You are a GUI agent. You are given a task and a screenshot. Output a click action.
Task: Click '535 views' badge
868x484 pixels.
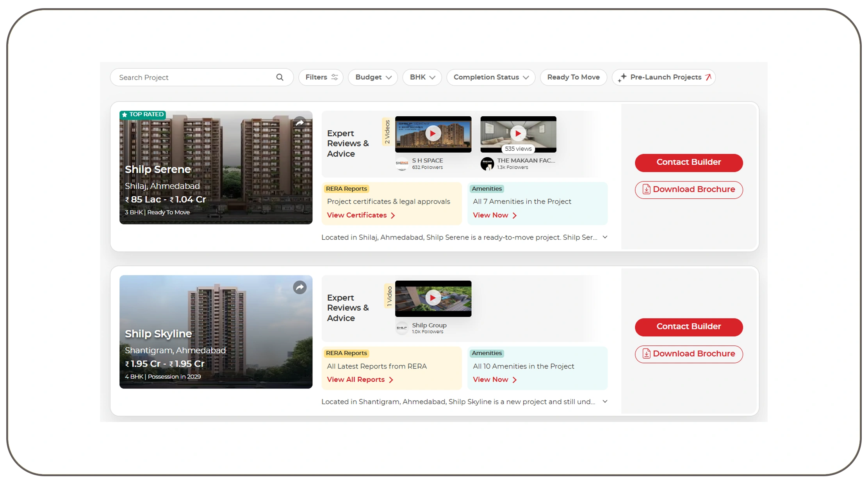coord(518,149)
